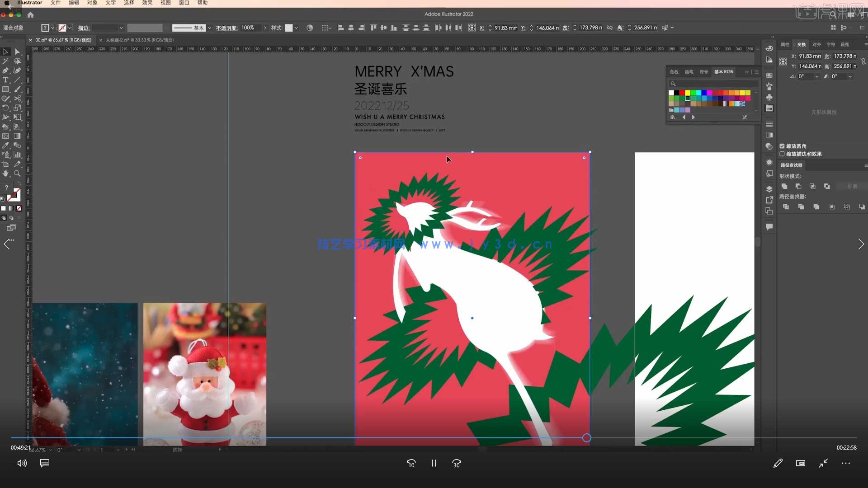Pick the red swatch in swatches panel

(682, 93)
